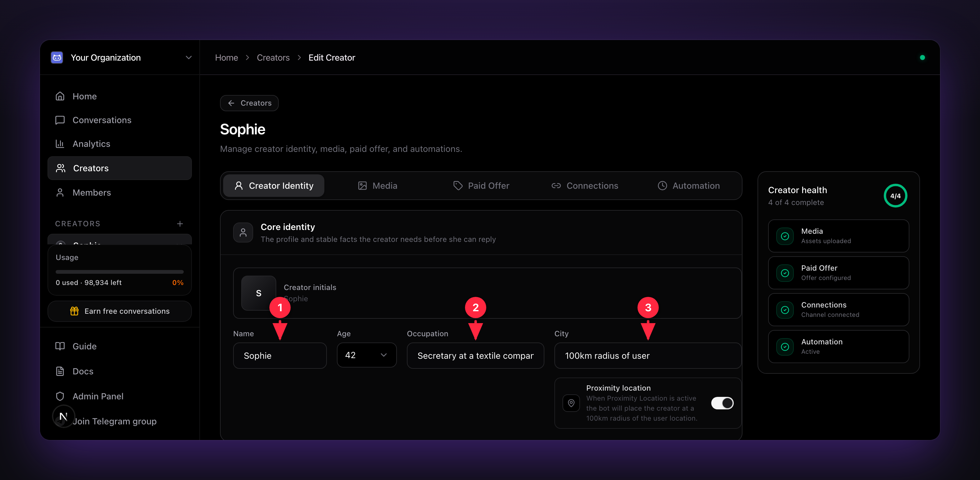
Task: Click the Core identity person icon
Action: click(243, 232)
